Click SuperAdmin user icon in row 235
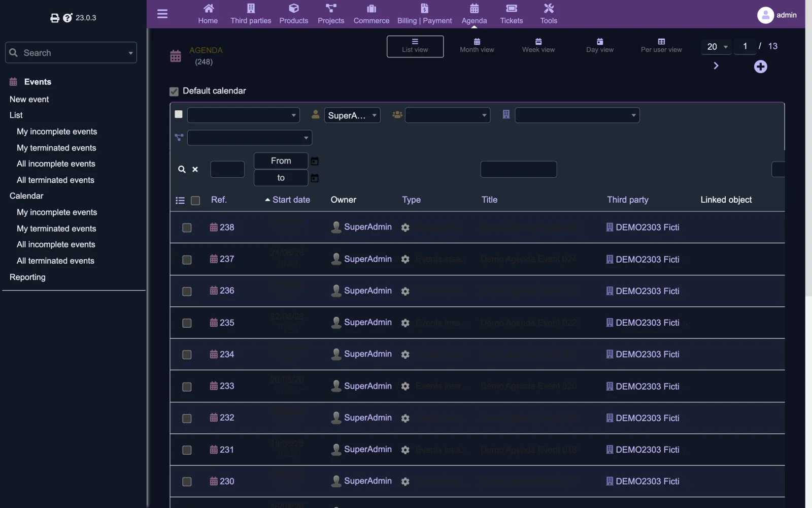Image resolution: width=812 pixels, height=508 pixels. (336, 323)
